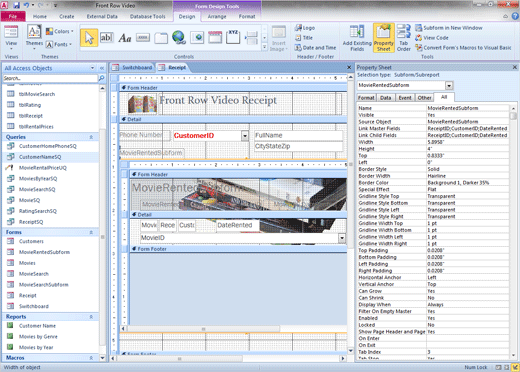The width and height of the screenshot is (520, 372).
Task: Open the Colors theme dropdown
Action: (60, 31)
